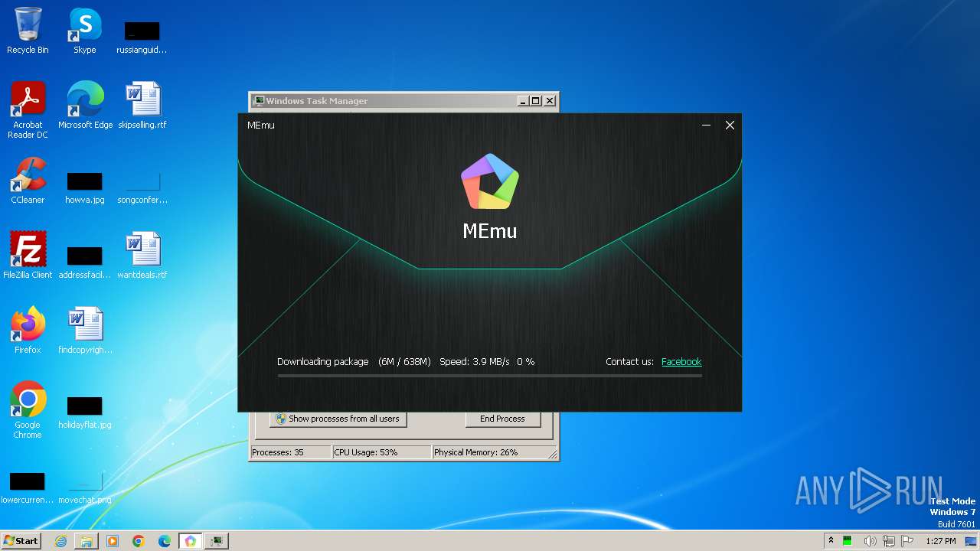Click the download progress bar
The image size is (980, 551).
pyautogui.click(x=489, y=376)
